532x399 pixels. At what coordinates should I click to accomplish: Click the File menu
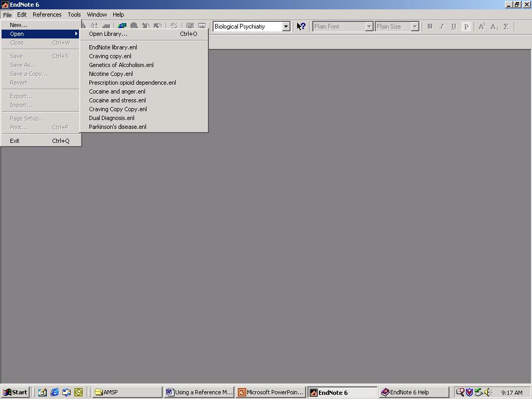[7, 15]
